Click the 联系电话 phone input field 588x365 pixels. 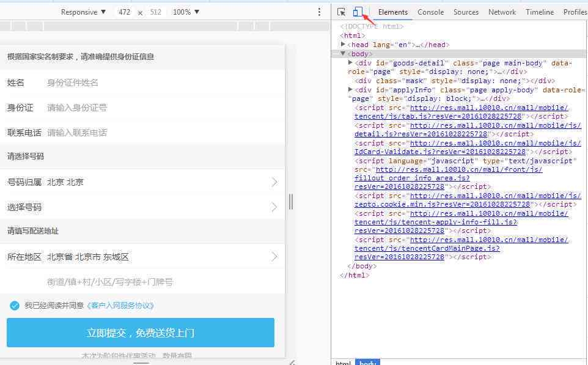click(163, 133)
